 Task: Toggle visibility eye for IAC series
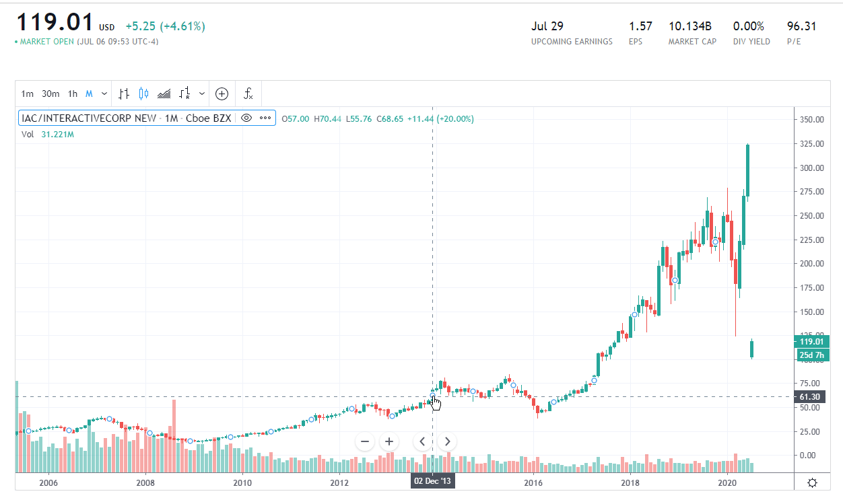coord(246,118)
